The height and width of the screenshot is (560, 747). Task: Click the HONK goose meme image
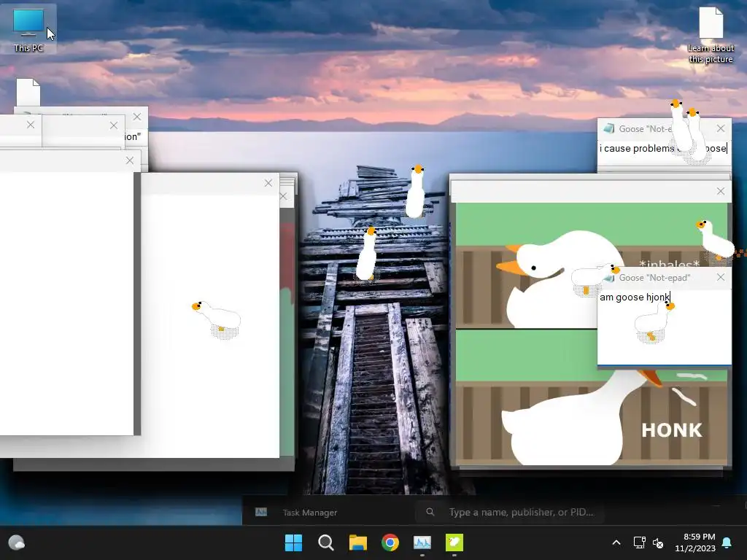[x=591, y=334]
